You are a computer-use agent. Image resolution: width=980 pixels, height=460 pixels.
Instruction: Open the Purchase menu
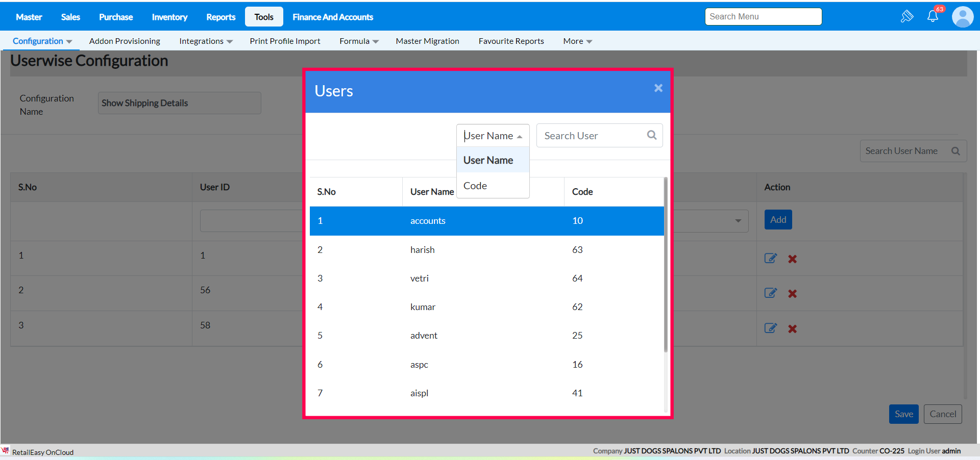(x=116, y=17)
